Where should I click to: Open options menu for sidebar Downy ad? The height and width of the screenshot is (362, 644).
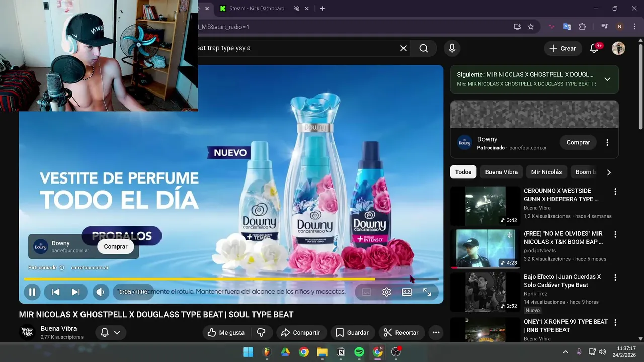coord(607,142)
